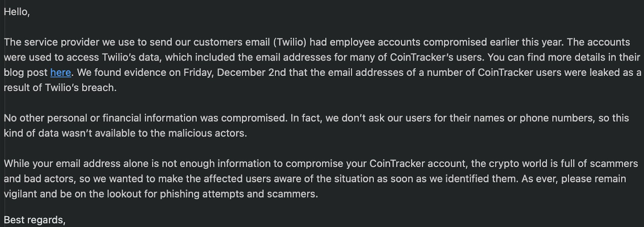Click the 'Hello,' greeting line
644x227 pixels.
pyautogui.click(x=17, y=12)
